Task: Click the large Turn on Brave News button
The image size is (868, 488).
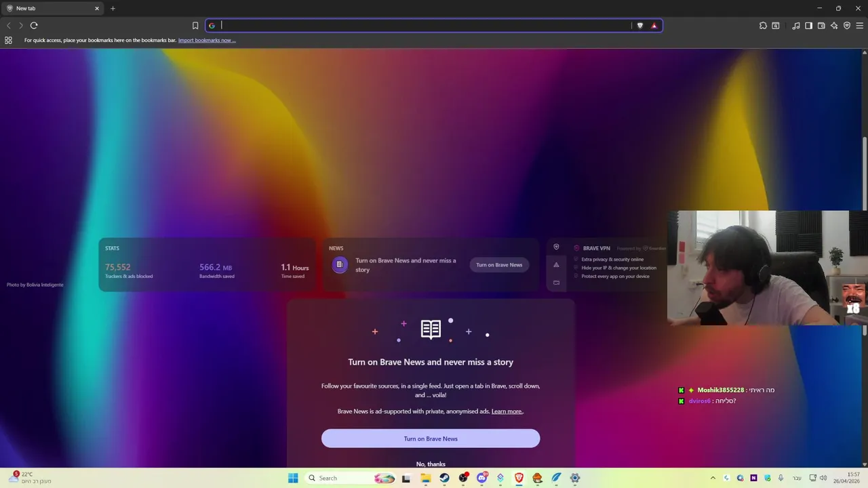Action: (431, 439)
